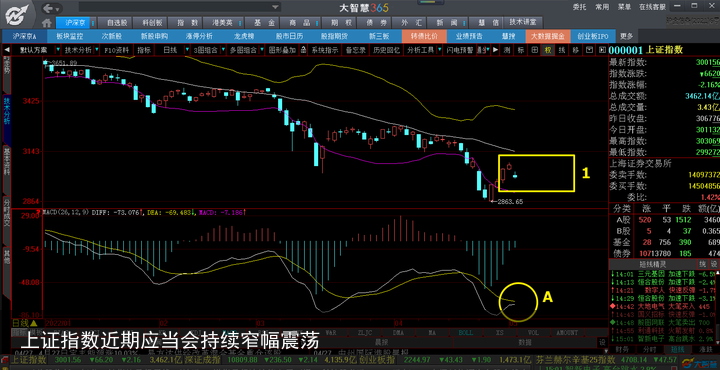The image size is (720, 370).
Task: Open 新股申购 IPO subscription page
Action: pos(154,36)
